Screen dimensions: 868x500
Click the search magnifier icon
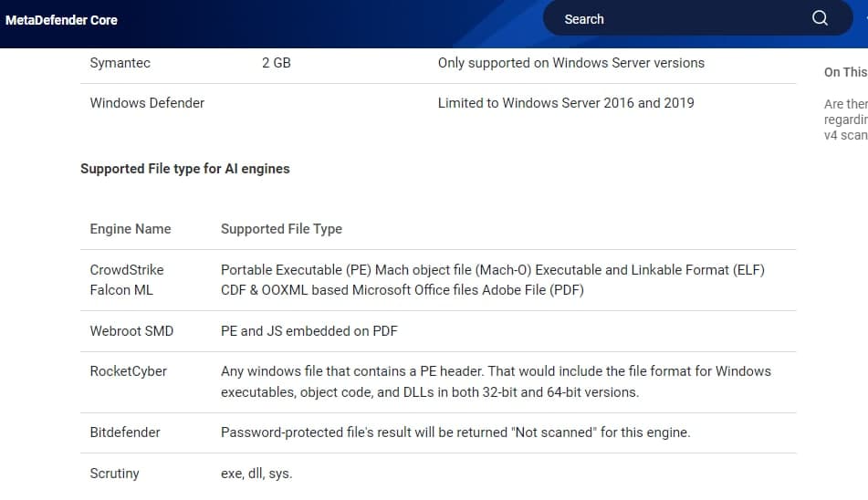click(820, 18)
